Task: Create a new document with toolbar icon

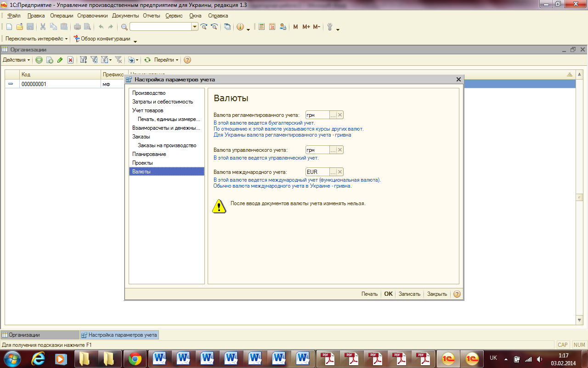Action: 9,27
